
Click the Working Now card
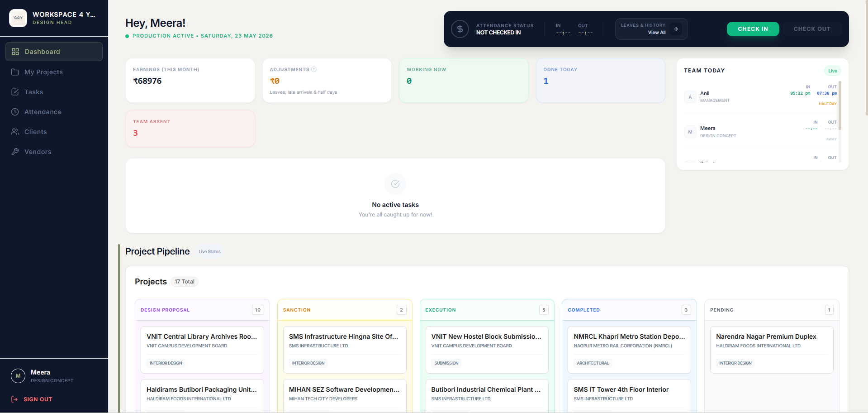[464, 81]
